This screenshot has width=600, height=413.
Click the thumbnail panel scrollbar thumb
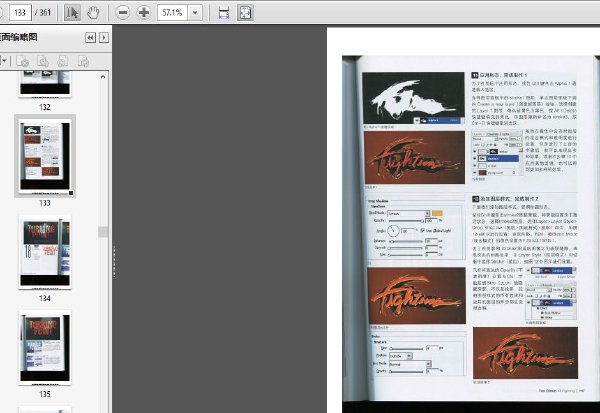click(103, 232)
